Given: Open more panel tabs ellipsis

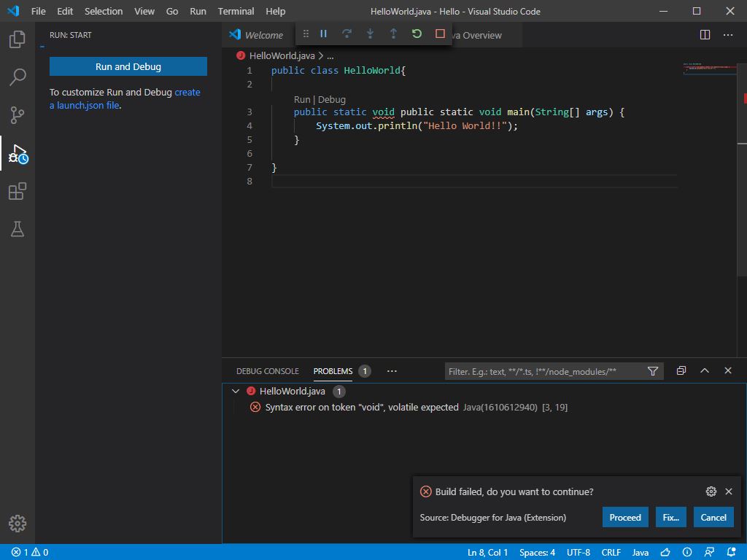Looking at the screenshot, I should pyautogui.click(x=392, y=371).
